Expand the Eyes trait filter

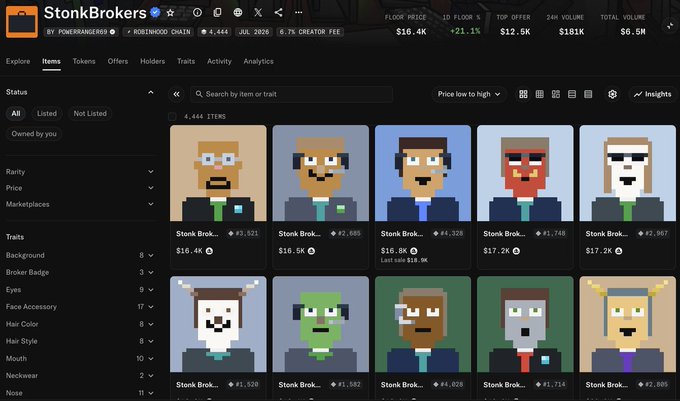click(79, 290)
